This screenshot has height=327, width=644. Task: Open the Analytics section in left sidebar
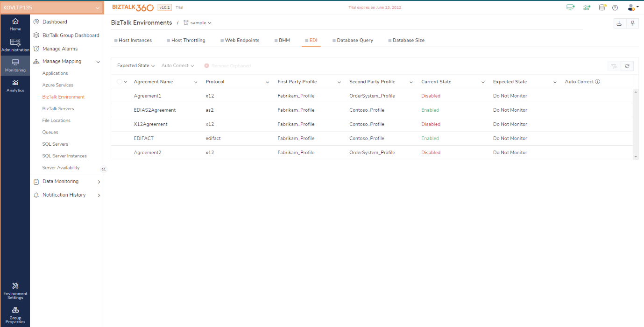point(15,85)
